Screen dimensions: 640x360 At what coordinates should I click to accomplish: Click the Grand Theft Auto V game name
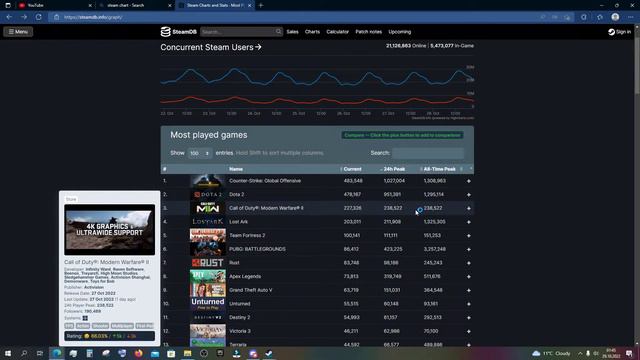tap(251, 290)
